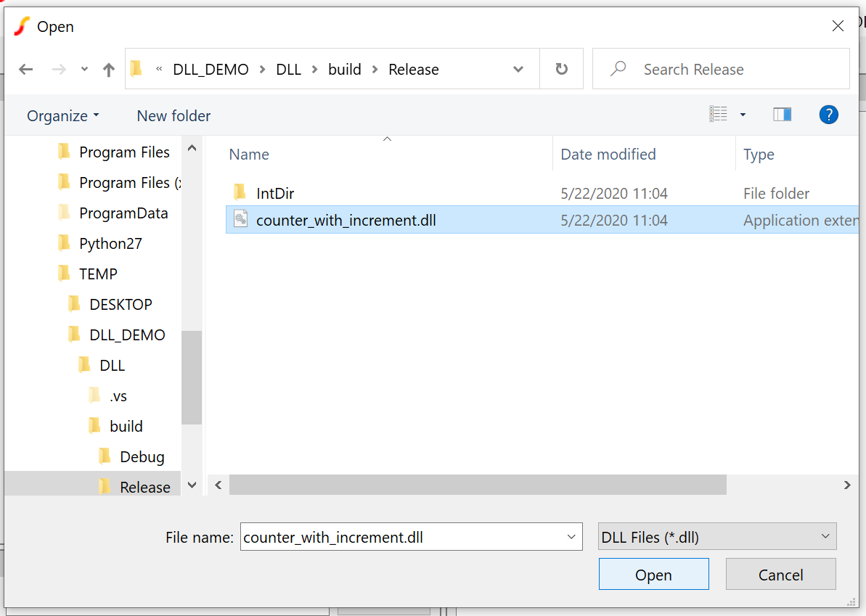Expand the view options dropdown arrow
Viewport: 866px width, 616px height.
click(x=743, y=115)
